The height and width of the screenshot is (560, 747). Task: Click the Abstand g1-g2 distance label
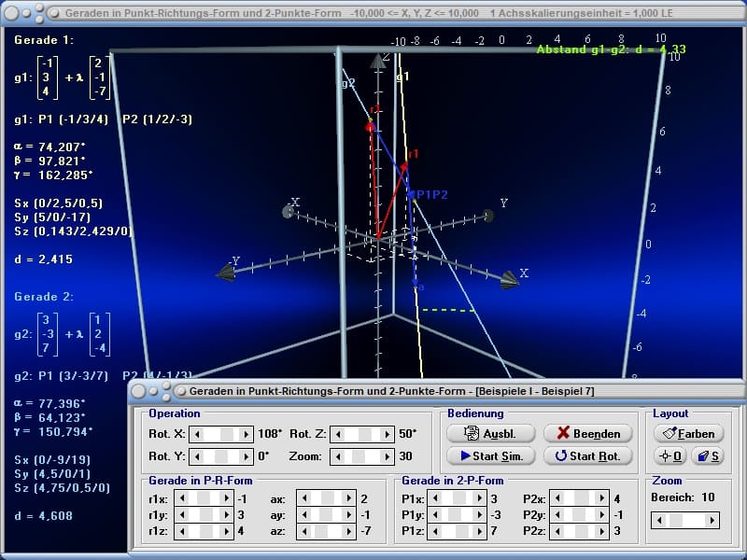click(x=612, y=49)
